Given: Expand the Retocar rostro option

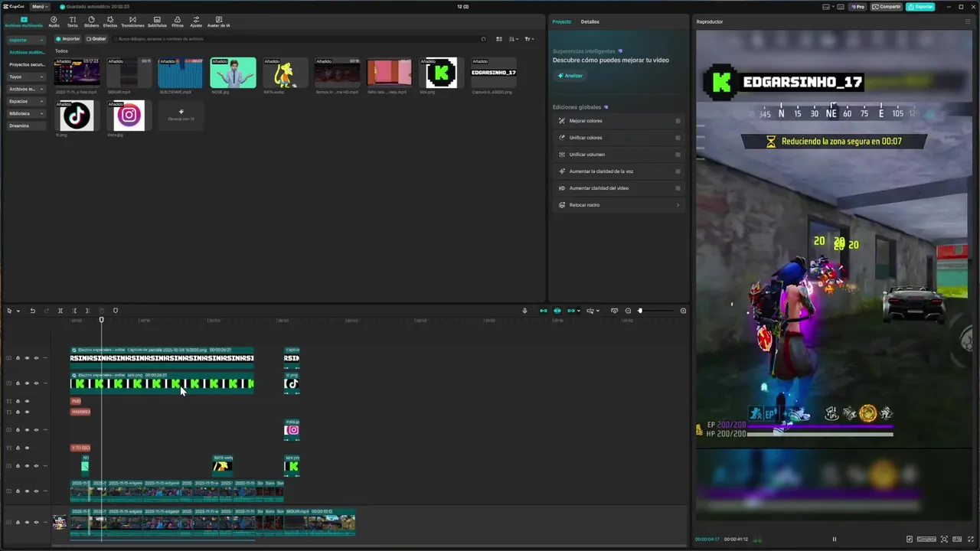Looking at the screenshot, I should [x=618, y=205].
